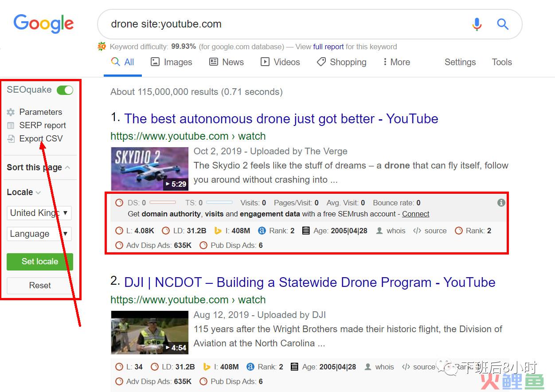
Task: Follow the Connect link for SEMrush account
Action: [x=416, y=214]
